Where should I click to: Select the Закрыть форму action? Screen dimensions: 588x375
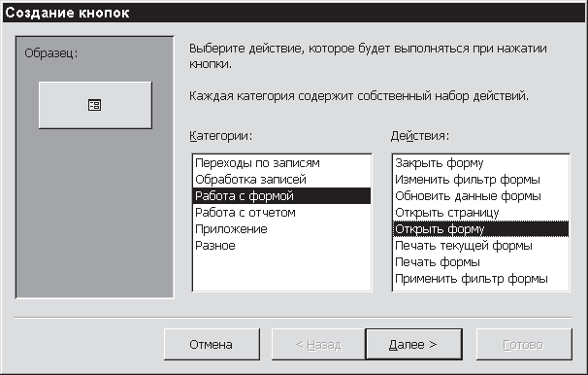click(x=480, y=163)
